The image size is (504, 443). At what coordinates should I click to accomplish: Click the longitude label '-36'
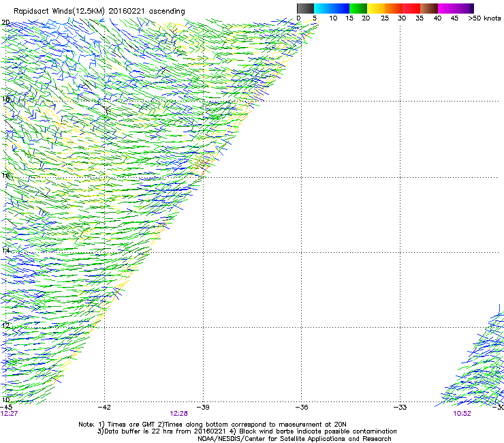click(x=301, y=407)
